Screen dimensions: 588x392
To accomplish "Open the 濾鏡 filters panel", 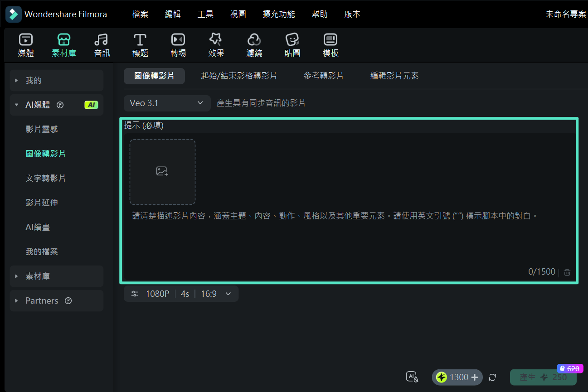I will click(254, 44).
